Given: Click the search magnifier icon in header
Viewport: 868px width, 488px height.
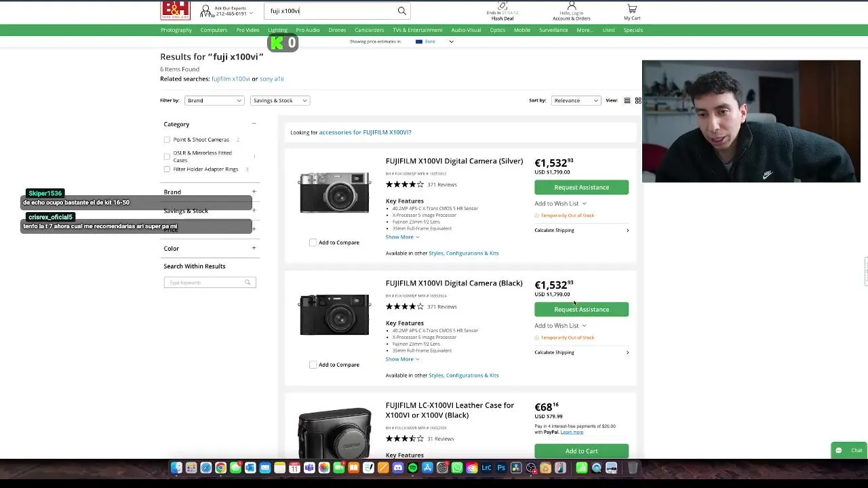Looking at the screenshot, I should 402,11.
